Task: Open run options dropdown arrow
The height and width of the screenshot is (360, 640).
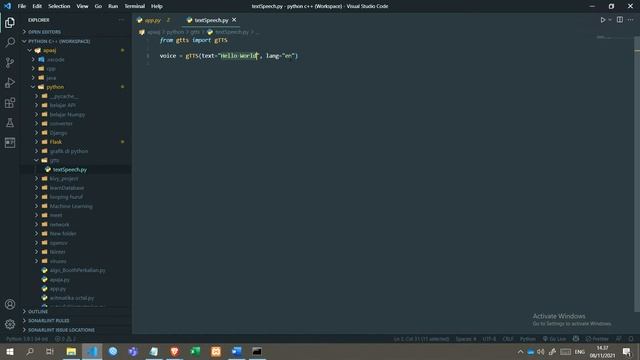Action: click(610, 20)
